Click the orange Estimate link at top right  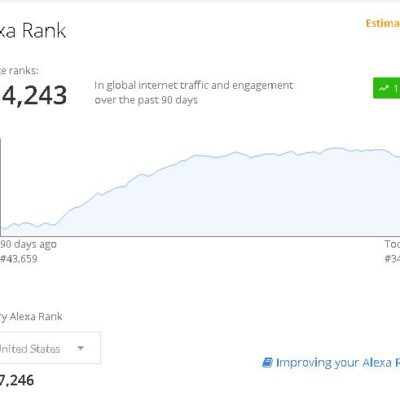click(383, 23)
